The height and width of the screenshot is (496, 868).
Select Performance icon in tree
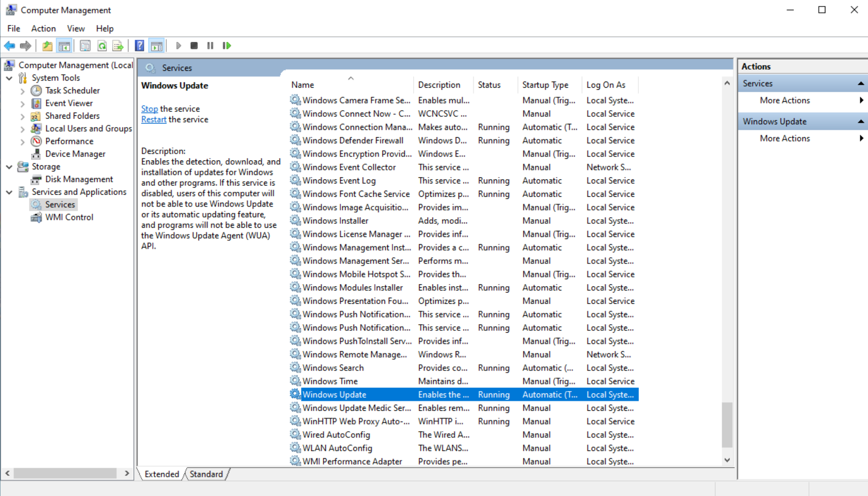click(x=36, y=141)
